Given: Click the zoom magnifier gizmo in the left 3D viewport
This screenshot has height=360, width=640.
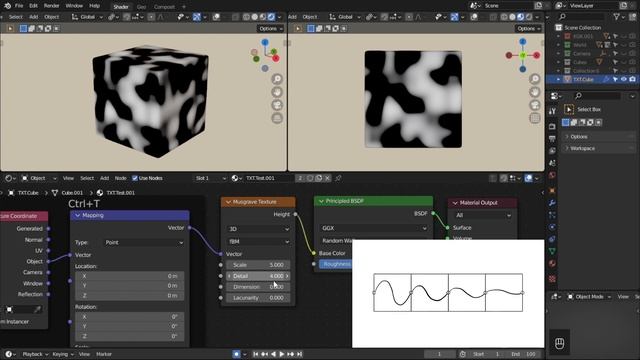Looking at the screenshot, I should coord(277,79).
